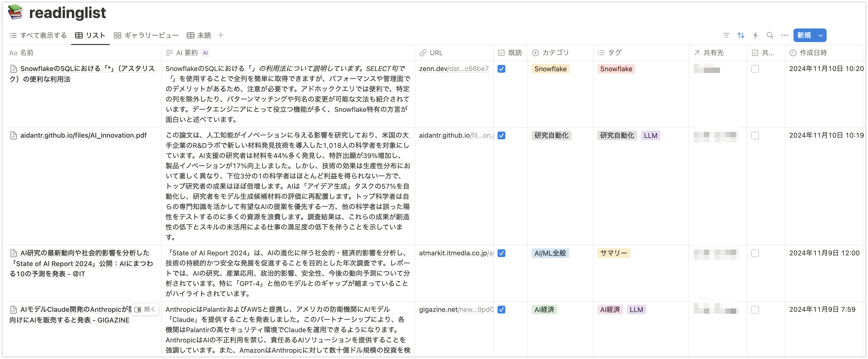Open 名前 column header menu
The image size is (868, 359).
[x=83, y=53]
